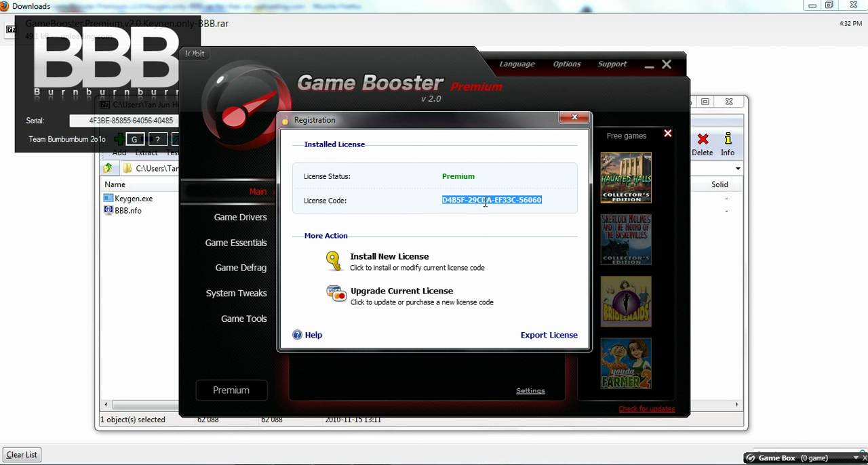Click the G generate button in keygen
868x465 pixels.
point(134,139)
